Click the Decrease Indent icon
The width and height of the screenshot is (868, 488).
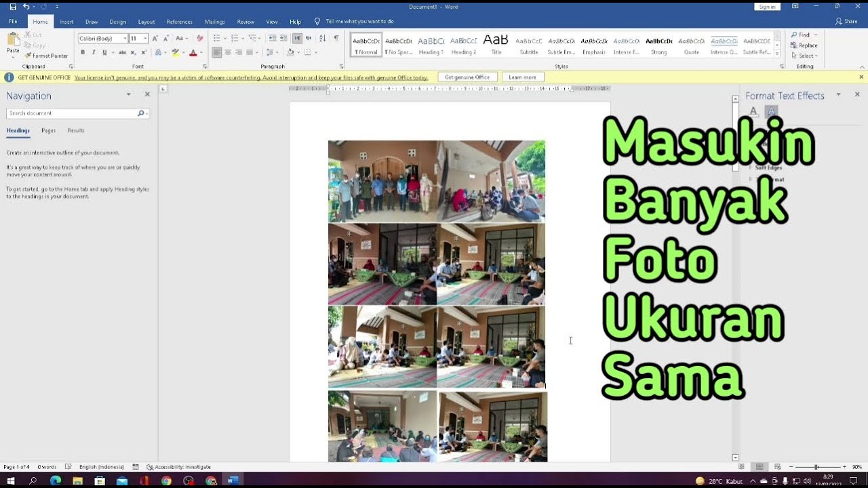click(x=272, y=39)
